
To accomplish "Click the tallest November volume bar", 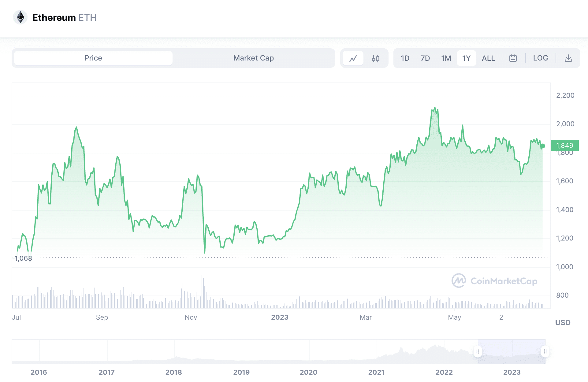I will click(x=202, y=292).
